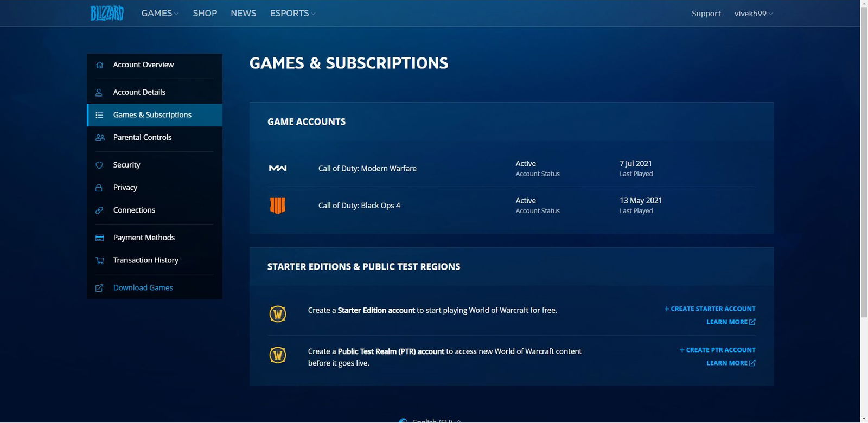Click the Games & Subscriptions list icon

[x=99, y=115]
